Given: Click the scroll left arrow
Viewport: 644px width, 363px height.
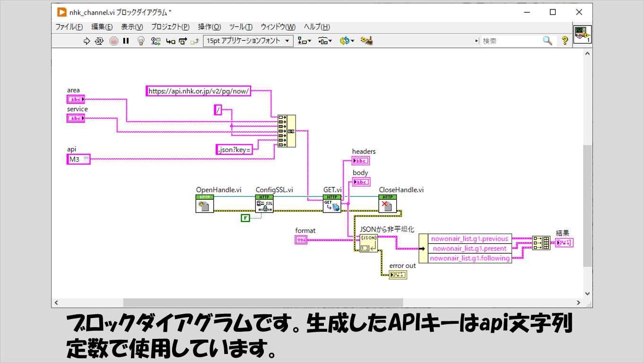Looking at the screenshot, I should (x=56, y=303).
